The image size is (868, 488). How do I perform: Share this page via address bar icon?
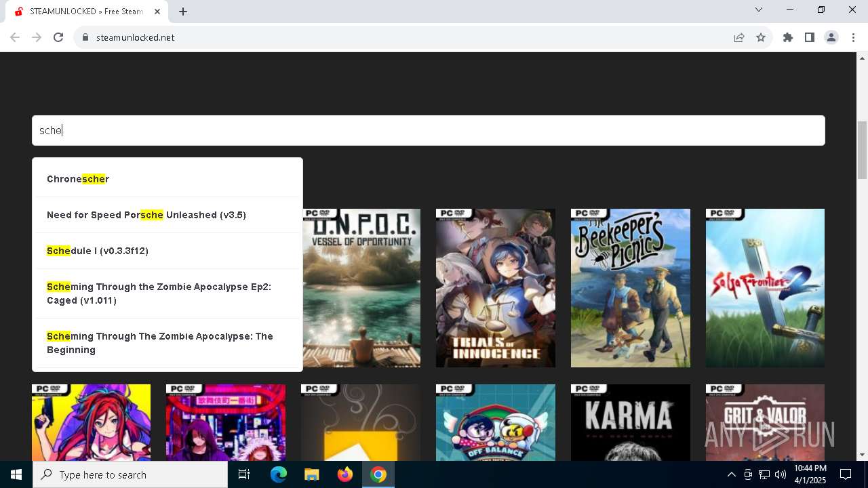[x=739, y=37]
